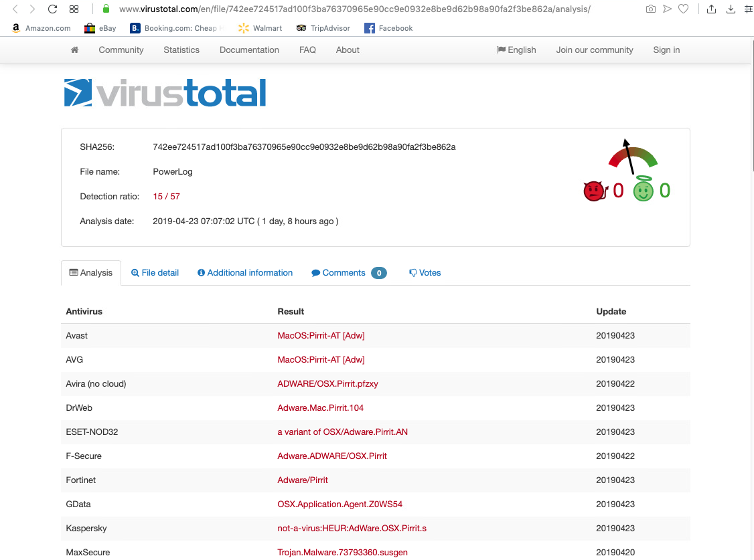Open downloads with the download icon
The width and height of the screenshot is (754, 560).
point(731,9)
